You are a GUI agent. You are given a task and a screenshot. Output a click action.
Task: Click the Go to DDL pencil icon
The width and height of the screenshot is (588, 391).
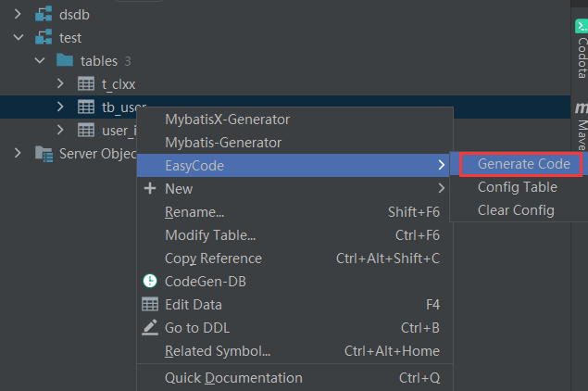pos(150,327)
